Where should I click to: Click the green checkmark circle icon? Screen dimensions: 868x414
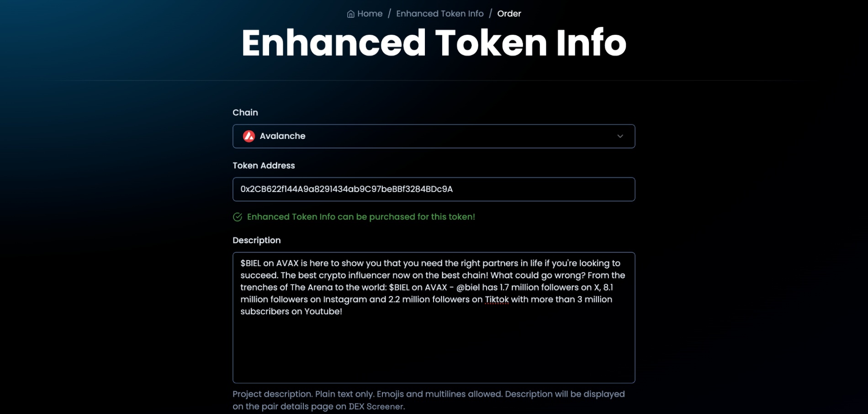(238, 217)
